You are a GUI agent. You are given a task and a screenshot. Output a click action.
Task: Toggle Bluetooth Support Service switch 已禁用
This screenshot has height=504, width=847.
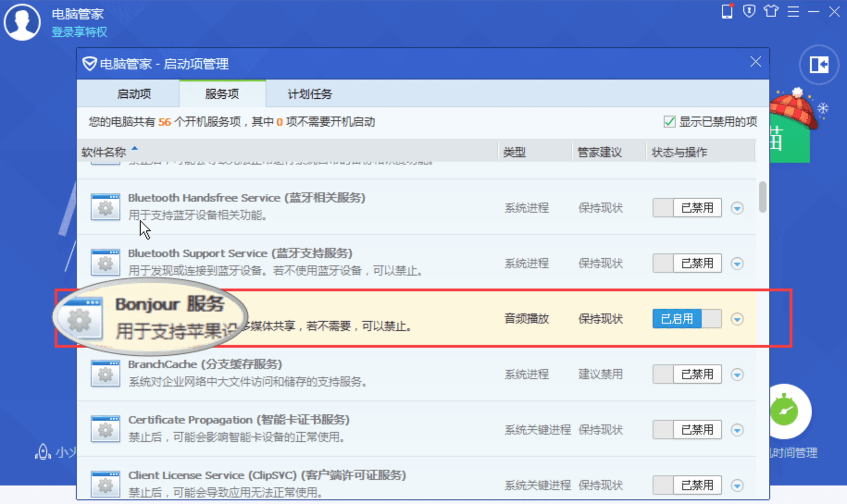[687, 263]
